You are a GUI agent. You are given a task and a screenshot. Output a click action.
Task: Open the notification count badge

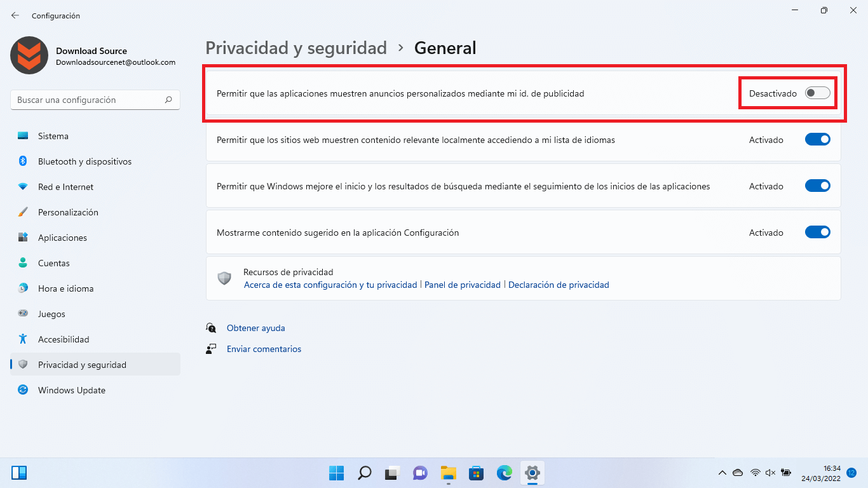click(x=851, y=473)
